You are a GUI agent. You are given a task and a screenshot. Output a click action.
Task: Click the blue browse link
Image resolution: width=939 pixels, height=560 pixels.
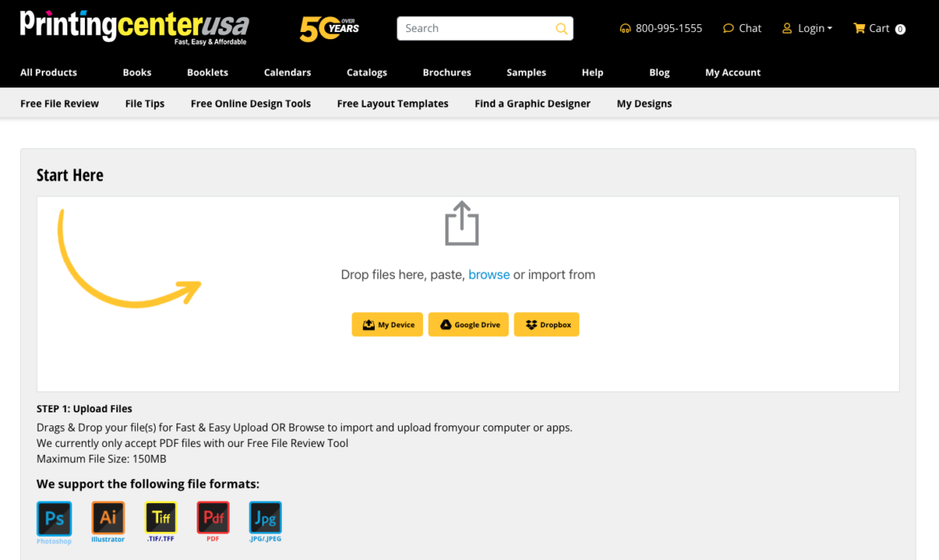(489, 274)
